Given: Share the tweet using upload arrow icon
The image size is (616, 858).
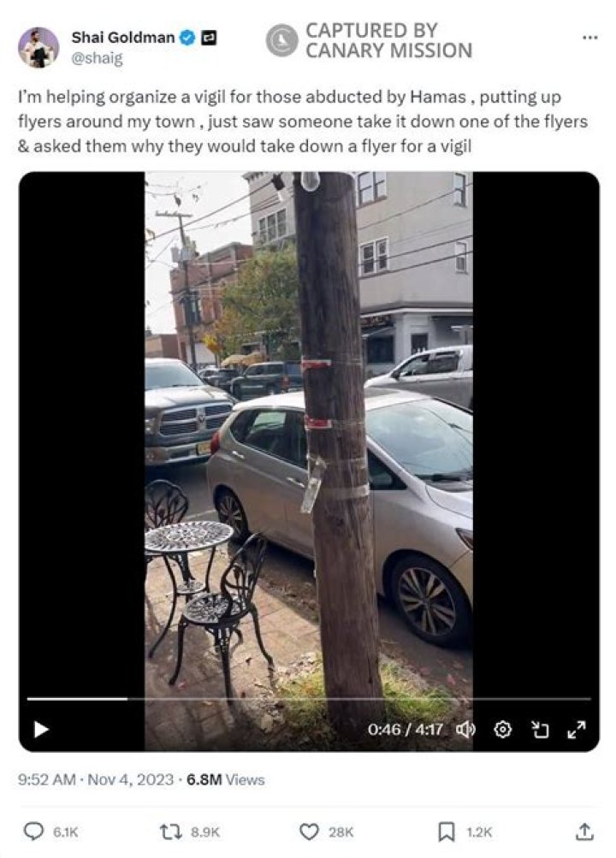Looking at the screenshot, I should pyautogui.click(x=584, y=831).
